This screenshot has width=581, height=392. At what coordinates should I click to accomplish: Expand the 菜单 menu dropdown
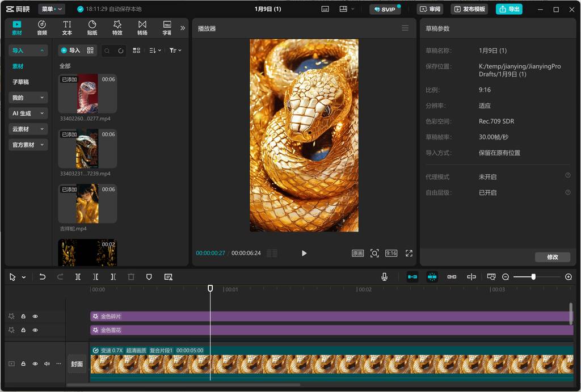pyautogui.click(x=52, y=9)
